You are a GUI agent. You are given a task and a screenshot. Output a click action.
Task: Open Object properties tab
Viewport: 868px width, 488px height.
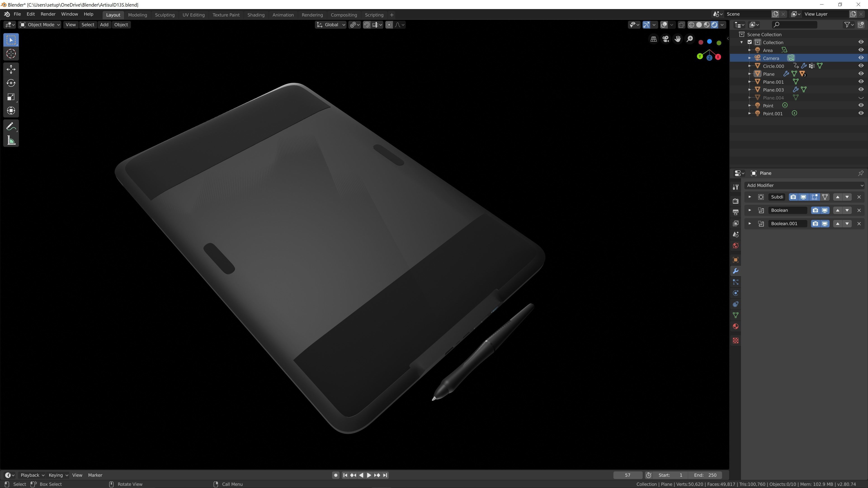pos(736,260)
